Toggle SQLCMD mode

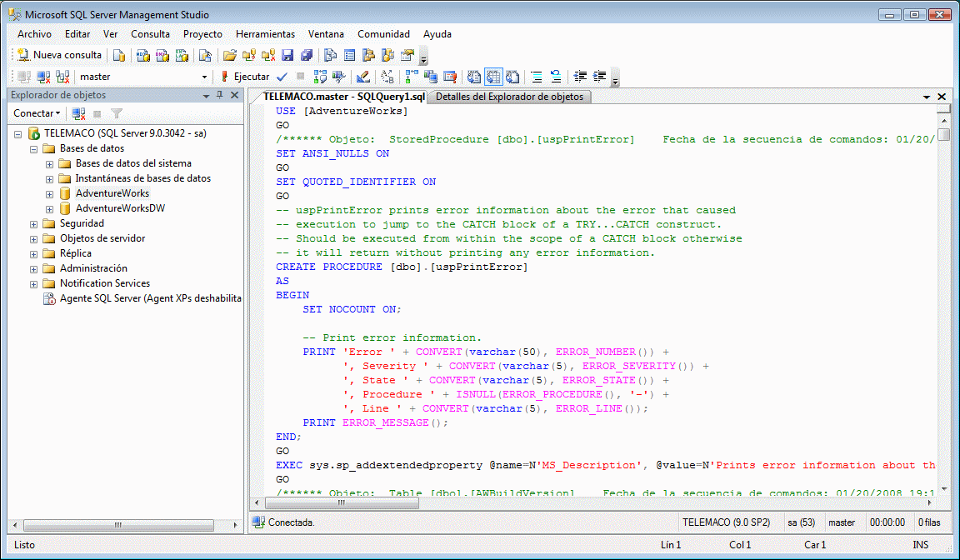click(451, 77)
